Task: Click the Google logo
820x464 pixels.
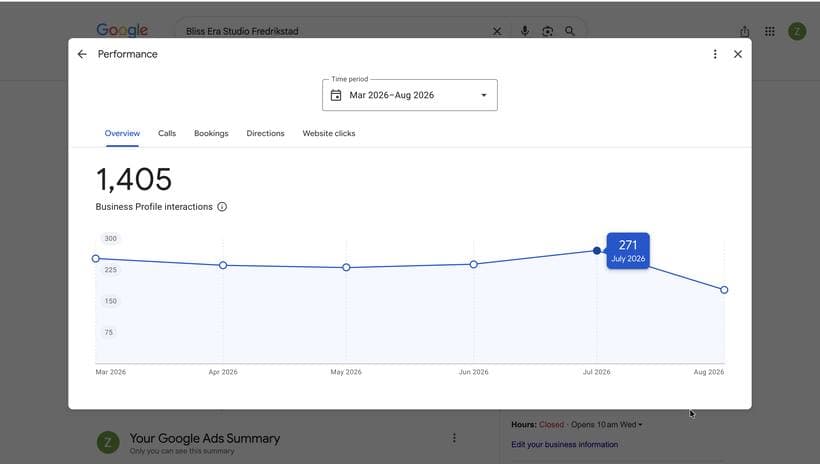Action: pos(122,30)
